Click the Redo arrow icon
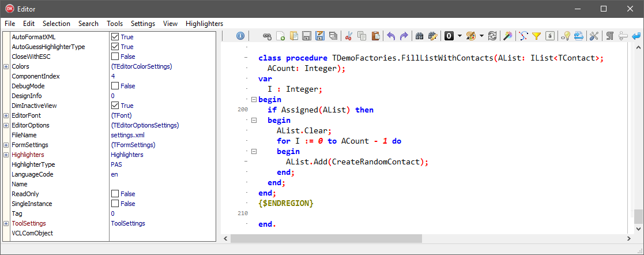Screen dimensions: 644x255 pos(404,36)
